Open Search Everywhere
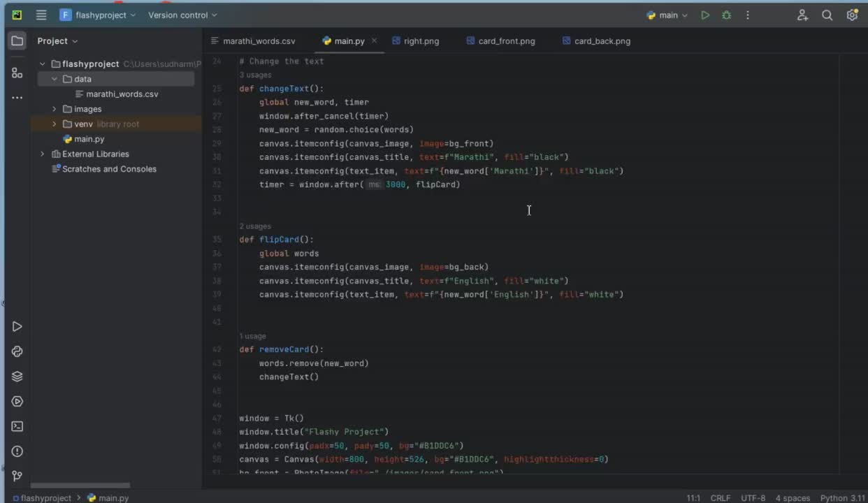Screen dimensions: 868x503 827,15
